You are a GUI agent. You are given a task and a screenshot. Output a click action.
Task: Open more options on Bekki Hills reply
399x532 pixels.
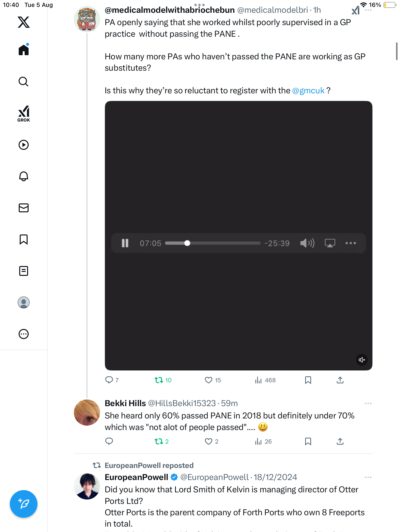tap(368, 403)
